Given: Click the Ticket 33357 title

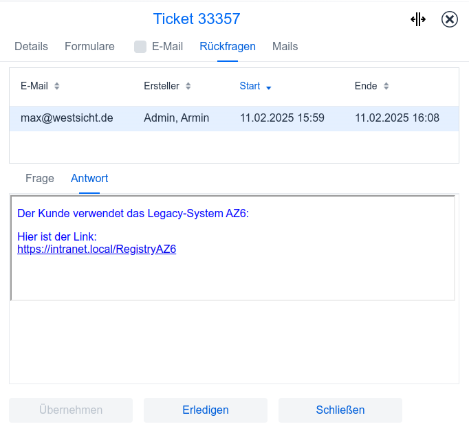Looking at the screenshot, I should tap(196, 19).
